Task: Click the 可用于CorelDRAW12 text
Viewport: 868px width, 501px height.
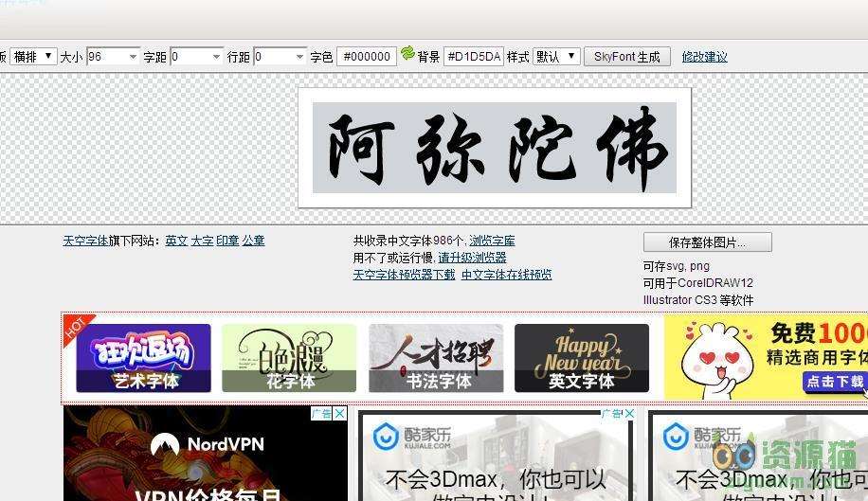Action: point(698,282)
